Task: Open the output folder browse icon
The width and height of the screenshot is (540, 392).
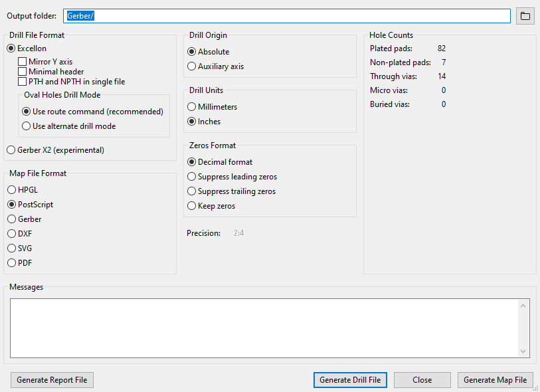Action: (x=525, y=16)
